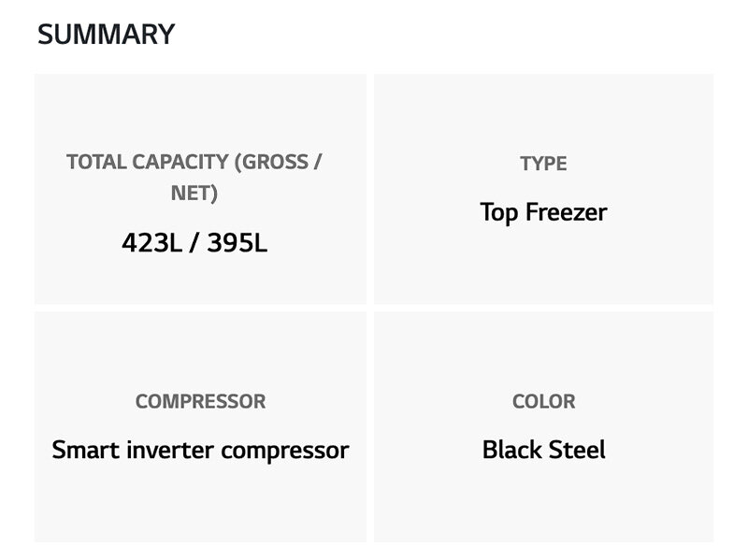748x560 pixels.
Task: Select the 423L gross capacity figure
Action: pos(150,243)
